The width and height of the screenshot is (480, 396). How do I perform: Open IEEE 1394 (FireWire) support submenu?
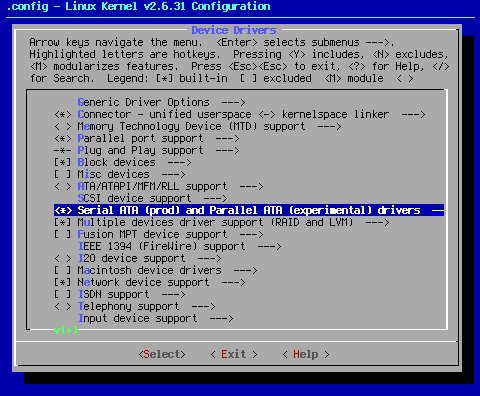(179, 246)
